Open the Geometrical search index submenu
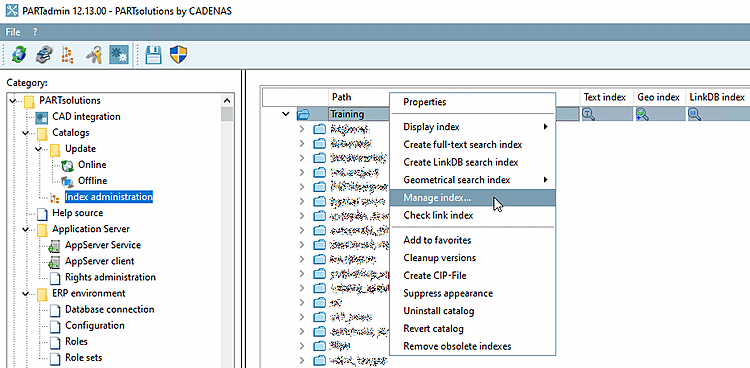750x368 pixels. 473,180
